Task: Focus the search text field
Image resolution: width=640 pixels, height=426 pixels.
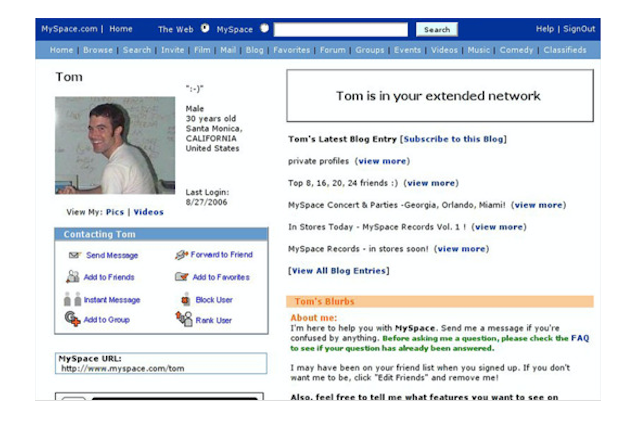Action: (x=341, y=30)
